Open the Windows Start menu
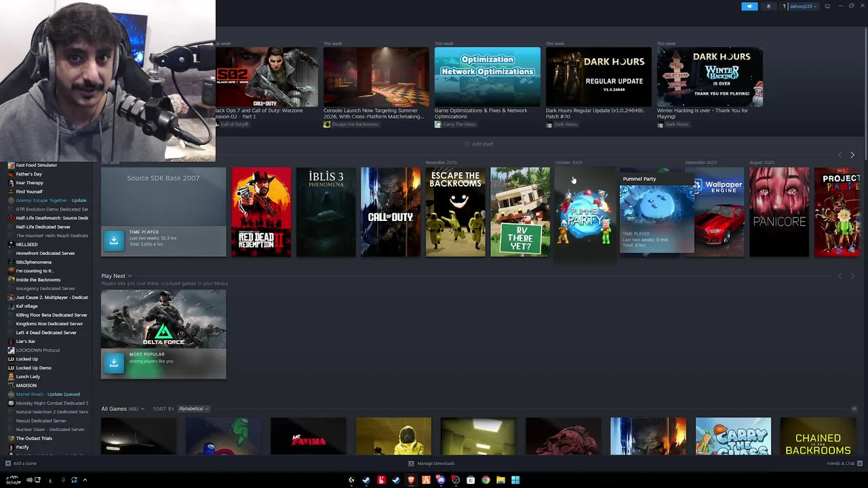 click(515, 480)
